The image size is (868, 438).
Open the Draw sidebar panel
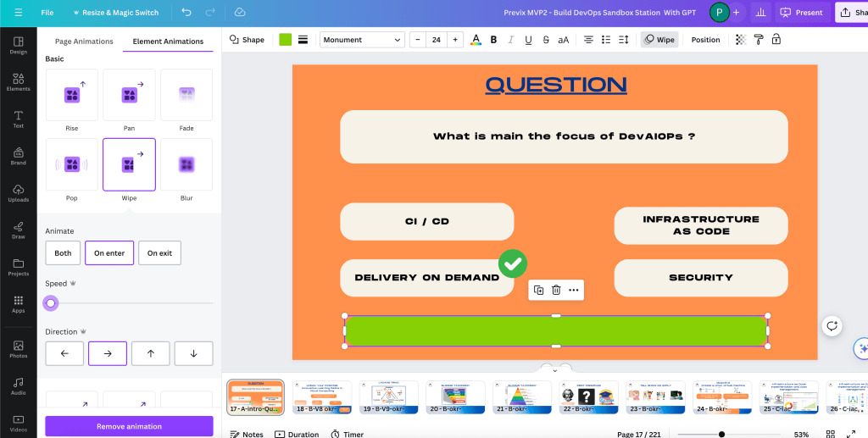tap(19, 230)
